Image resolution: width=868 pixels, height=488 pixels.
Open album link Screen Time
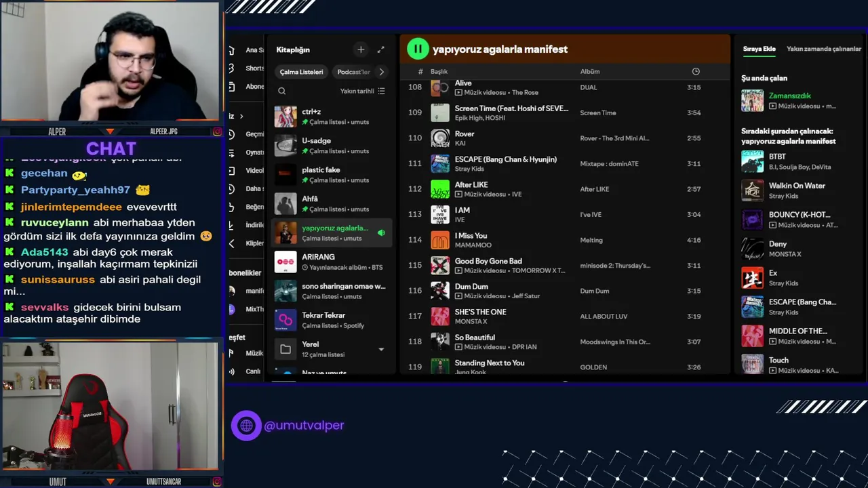598,113
